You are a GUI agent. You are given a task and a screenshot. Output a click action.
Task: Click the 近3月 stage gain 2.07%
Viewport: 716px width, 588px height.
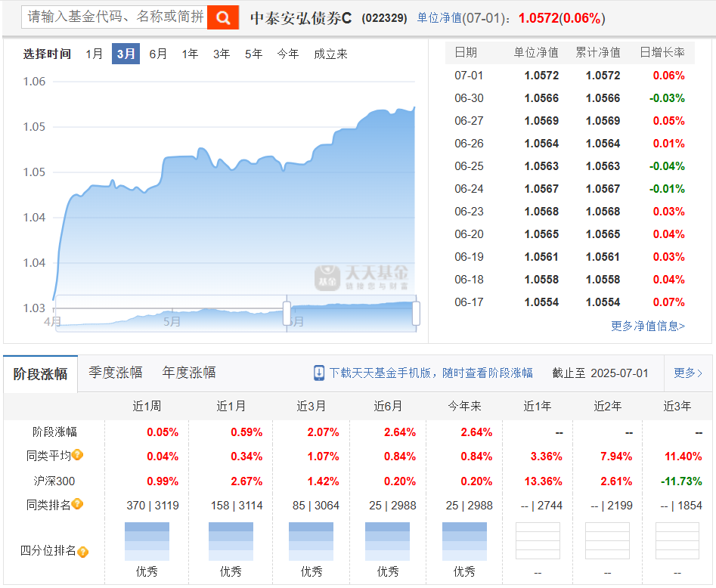(323, 432)
